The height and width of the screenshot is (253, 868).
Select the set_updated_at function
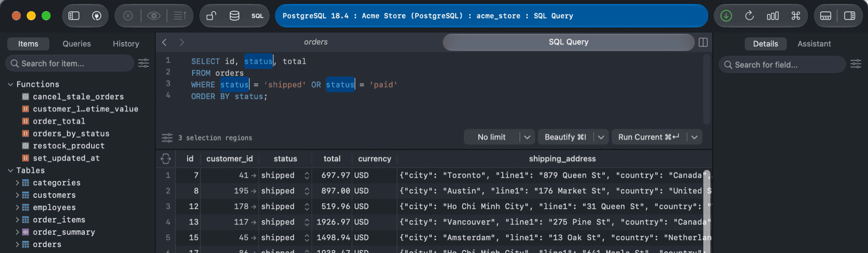pos(66,158)
